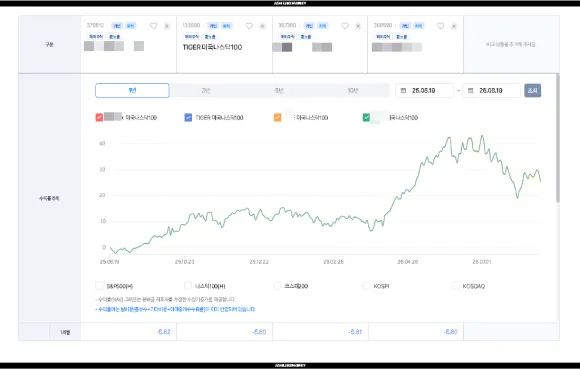Enable the KOSPI benchmark checkbox
580x369 pixels.
pyautogui.click(x=366, y=286)
